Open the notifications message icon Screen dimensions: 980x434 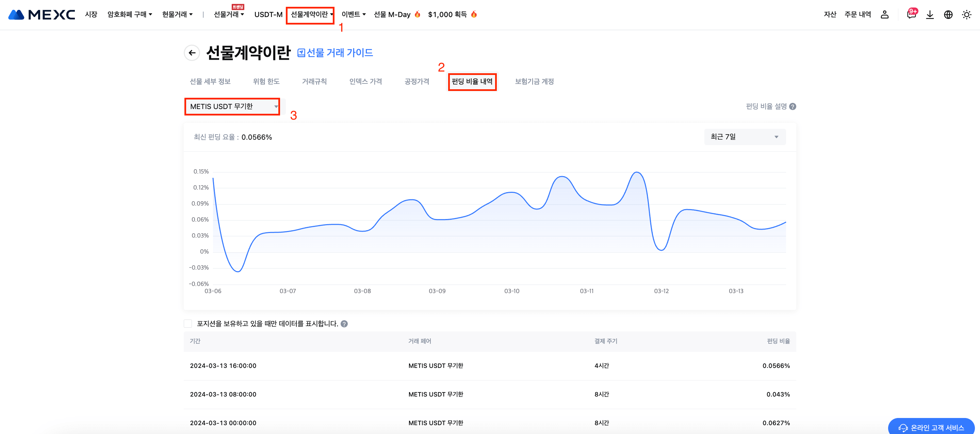[911, 14]
